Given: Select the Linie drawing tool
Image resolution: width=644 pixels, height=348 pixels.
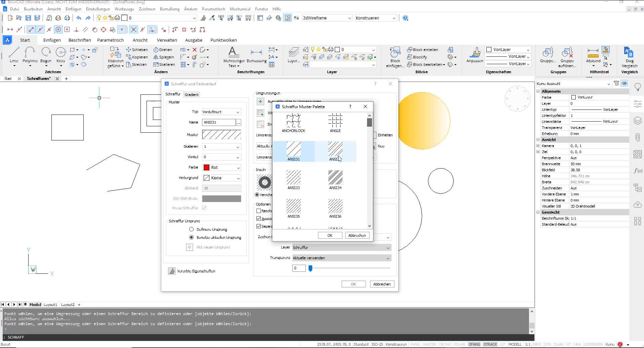Looking at the screenshot, I should (x=14, y=55).
